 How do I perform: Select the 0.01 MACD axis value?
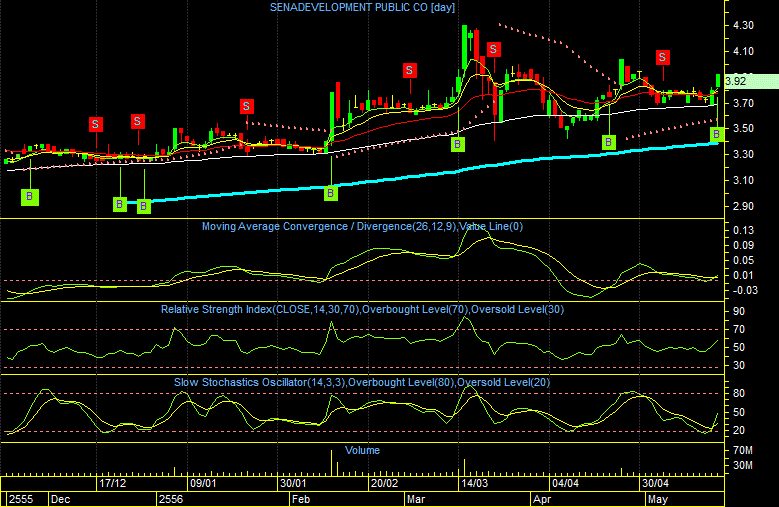(x=743, y=275)
